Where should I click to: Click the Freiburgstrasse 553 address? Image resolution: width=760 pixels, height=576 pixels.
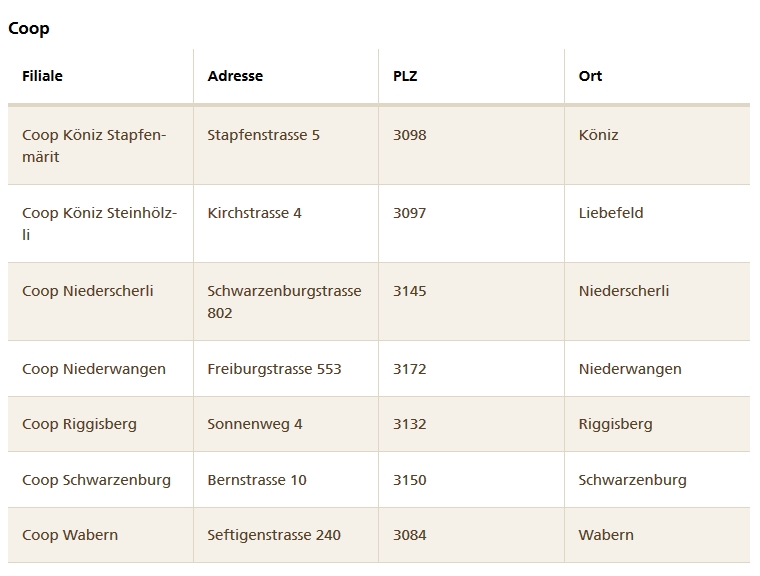click(x=274, y=369)
